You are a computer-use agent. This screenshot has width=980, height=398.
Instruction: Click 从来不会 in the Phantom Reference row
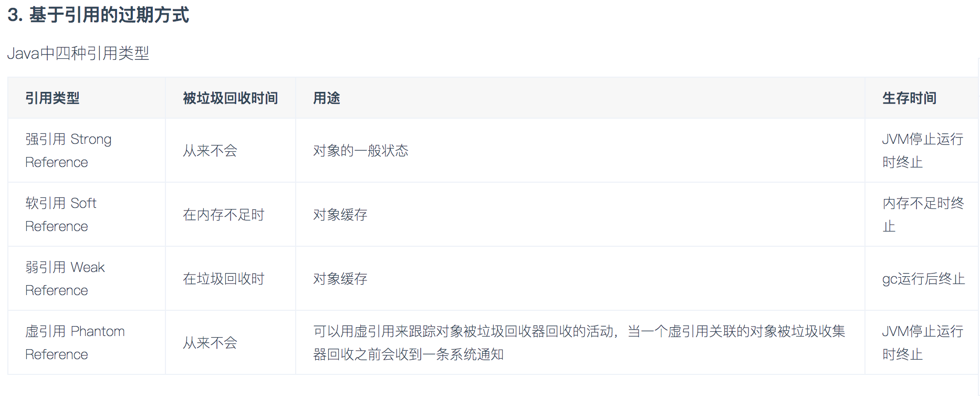pos(210,343)
